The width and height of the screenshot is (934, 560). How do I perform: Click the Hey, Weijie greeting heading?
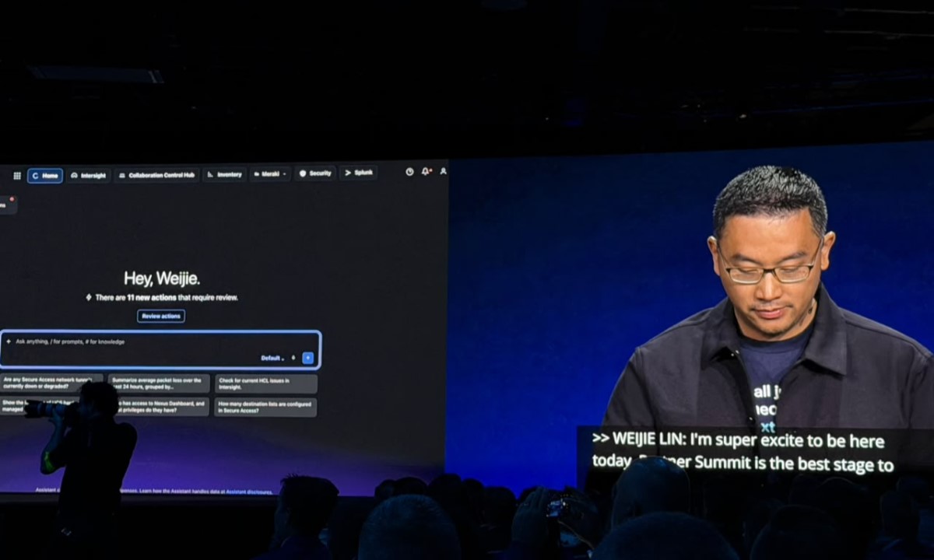point(161,278)
